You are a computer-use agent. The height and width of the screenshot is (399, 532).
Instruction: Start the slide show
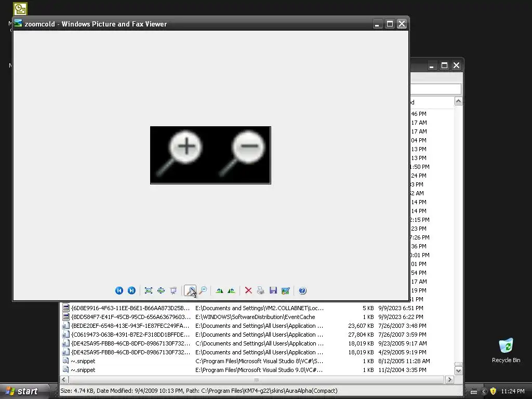click(x=174, y=290)
